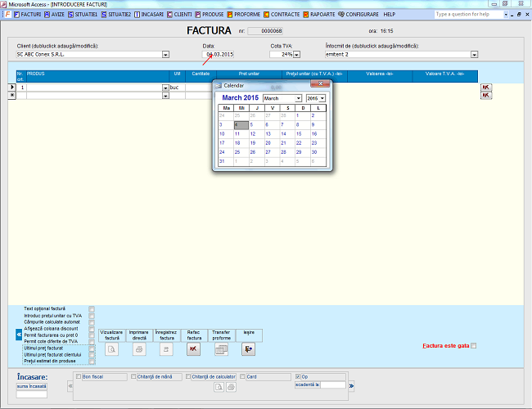Toggle Introduc prețul unitar cu TVA checkbox

(x=92, y=316)
